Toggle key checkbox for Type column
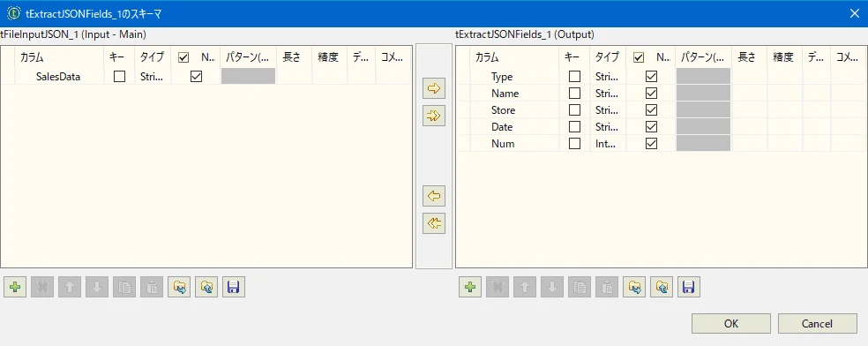Image resolution: width=868 pixels, height=346 pixels. [x=574, y=77]
